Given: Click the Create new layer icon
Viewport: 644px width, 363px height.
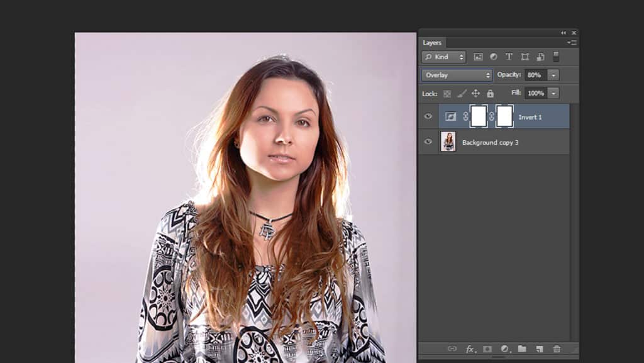Looking at the screenshot, I should coord(540,349).
